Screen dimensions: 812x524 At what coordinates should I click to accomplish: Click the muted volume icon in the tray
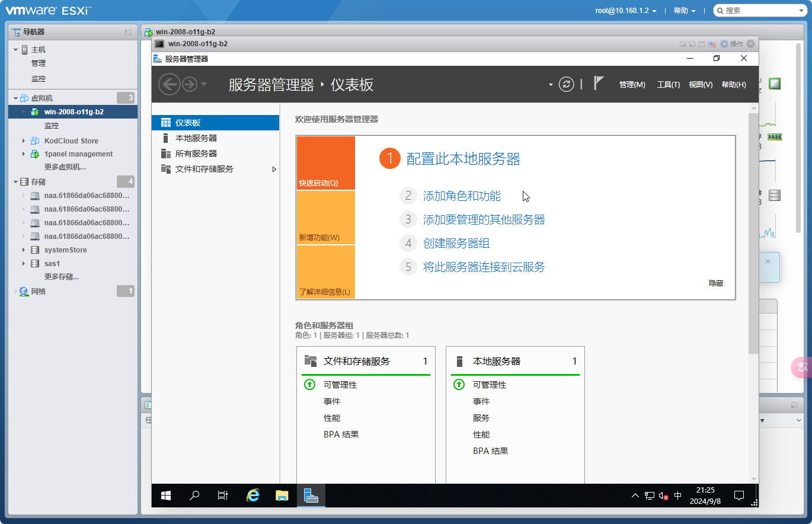[664, 496]
